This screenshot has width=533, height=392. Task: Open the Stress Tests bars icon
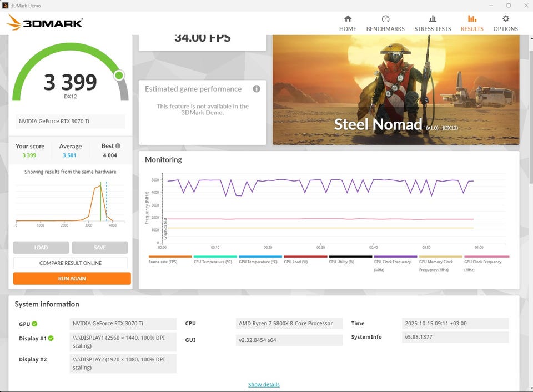[x=433, y=18]
